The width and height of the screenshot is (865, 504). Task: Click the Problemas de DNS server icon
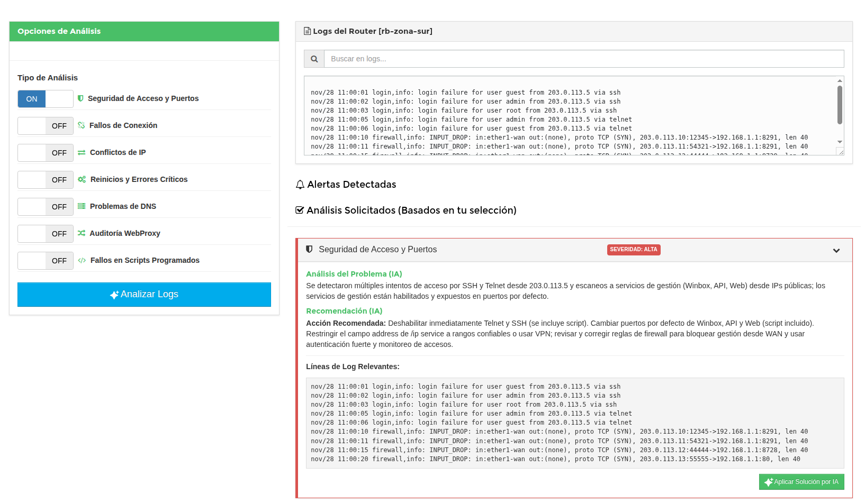coord(82,206)
